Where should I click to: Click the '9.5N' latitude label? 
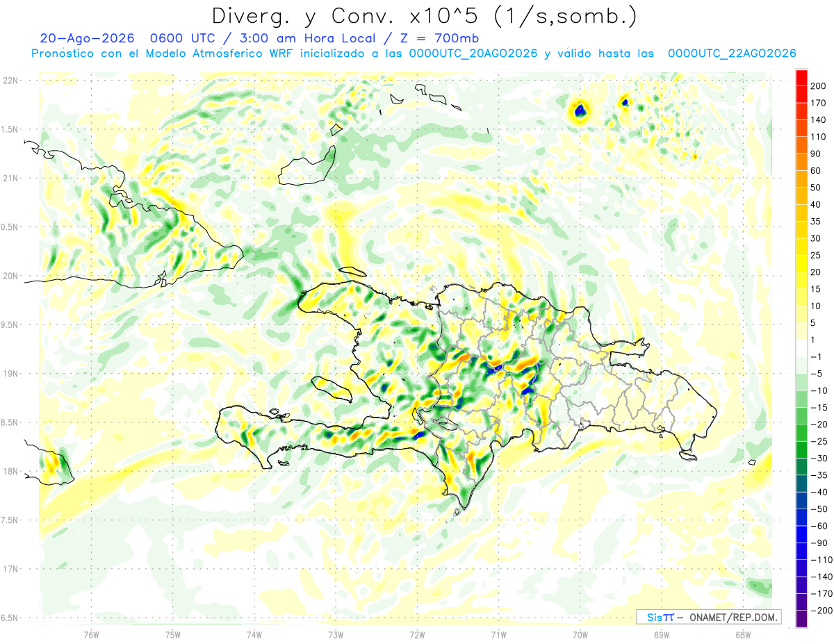9,324
